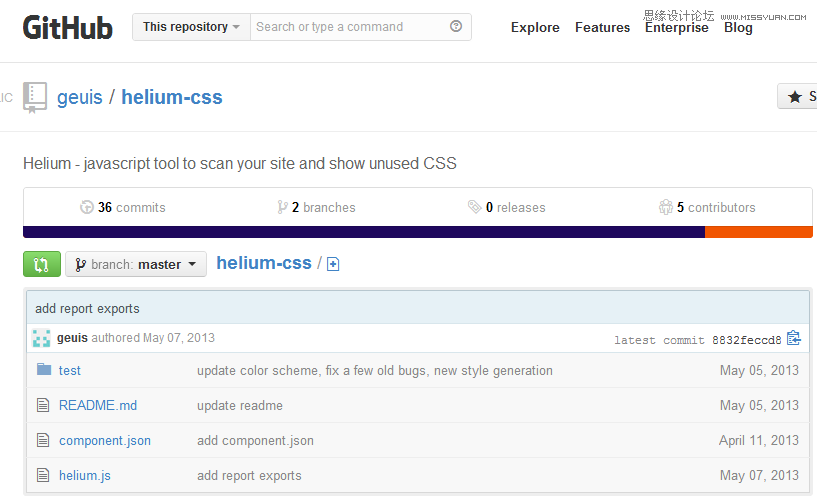Viewport: 817px width, 504px height.
Task: Click the commits history clock icon
Action: [86, 207]
